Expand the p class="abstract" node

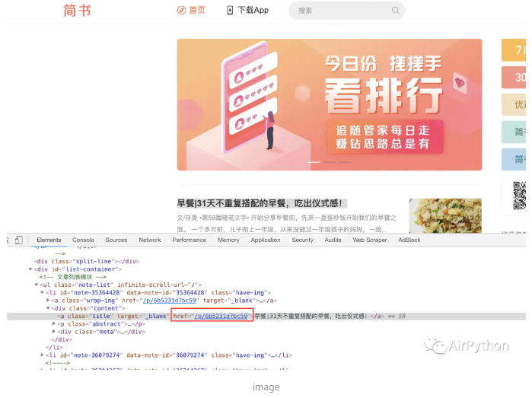53,323
